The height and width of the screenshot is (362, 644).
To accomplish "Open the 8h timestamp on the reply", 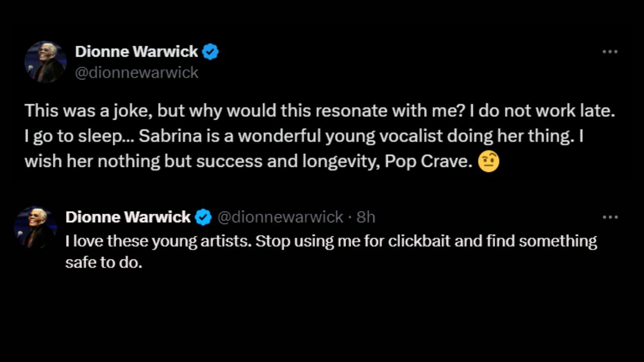I will coord(367,217).
